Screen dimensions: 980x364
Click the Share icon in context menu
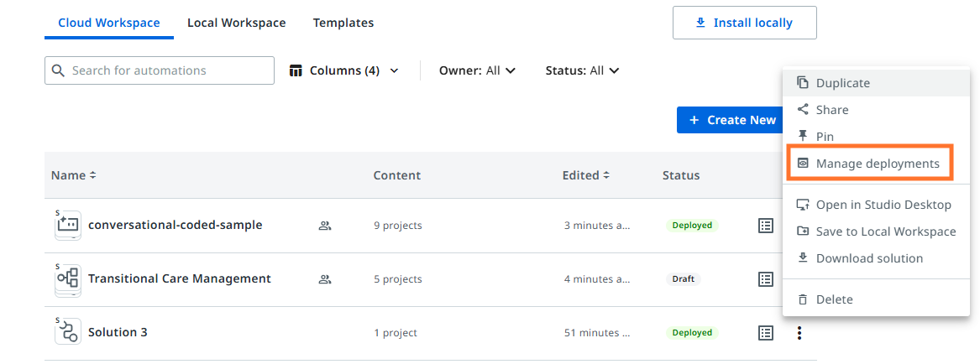pos(803,109)
